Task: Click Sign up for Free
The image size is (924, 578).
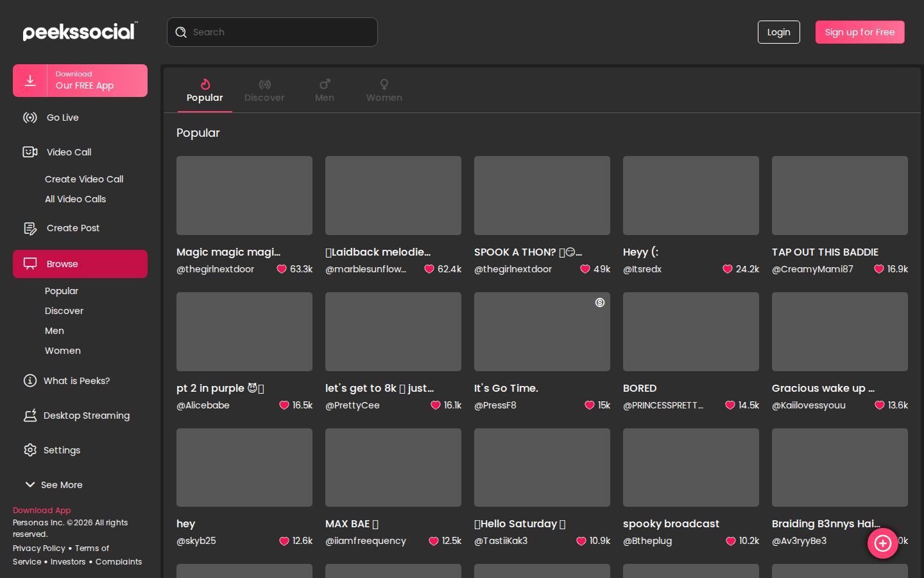Action: point(860,32)
